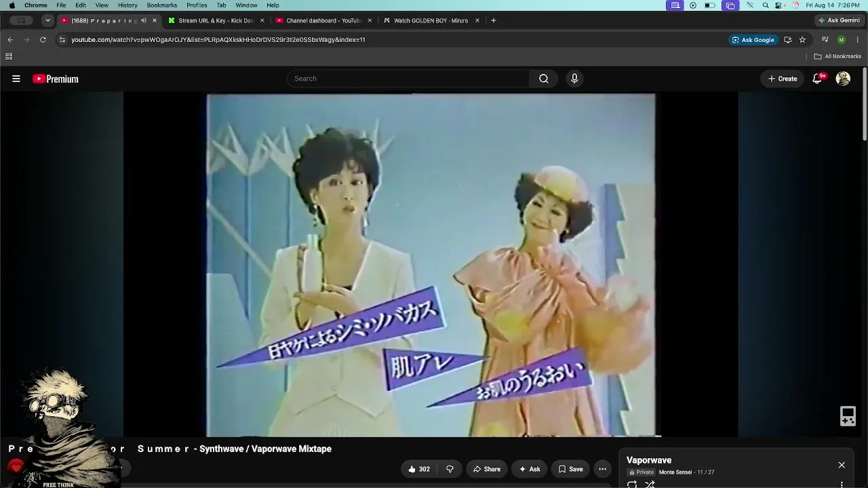The width and height of the screenshot is (868, 488).
Task: Close the Channel dashboard tab
Action: tap(370, 20)
